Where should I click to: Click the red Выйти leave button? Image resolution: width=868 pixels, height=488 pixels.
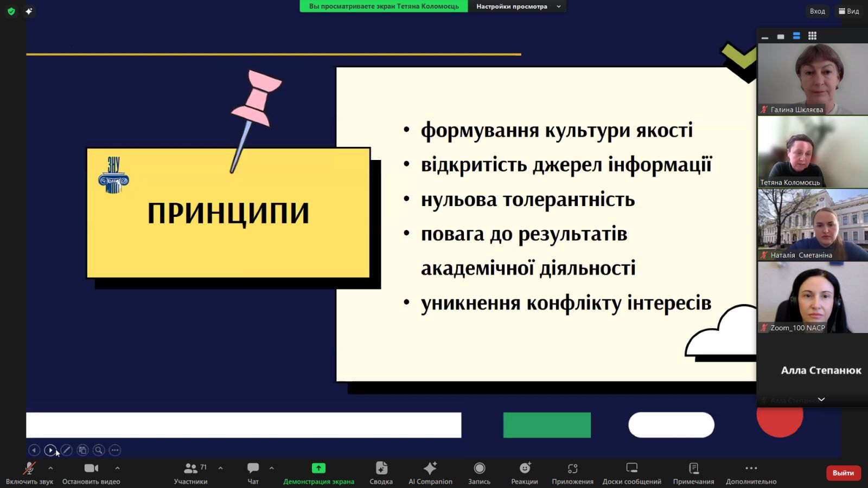click(843, 473)
